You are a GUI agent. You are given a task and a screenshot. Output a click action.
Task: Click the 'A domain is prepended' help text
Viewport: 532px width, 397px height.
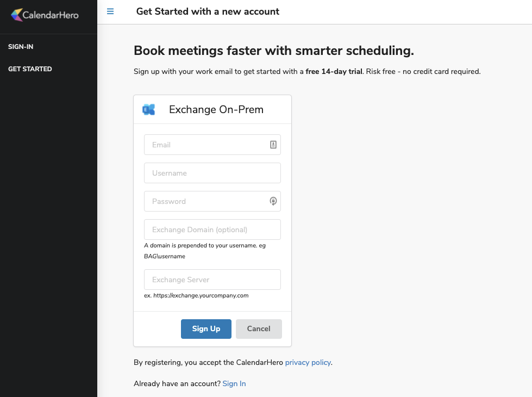point(205,251)
